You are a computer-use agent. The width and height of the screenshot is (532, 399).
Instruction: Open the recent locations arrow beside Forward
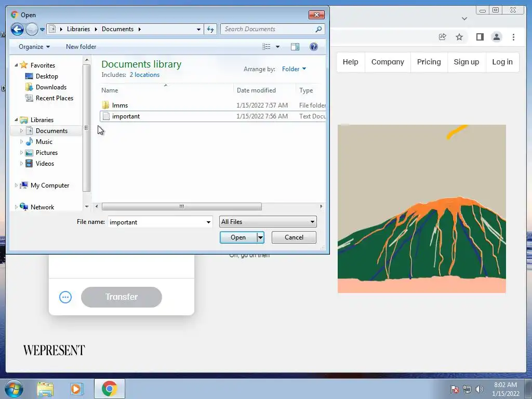click(42, 30)
